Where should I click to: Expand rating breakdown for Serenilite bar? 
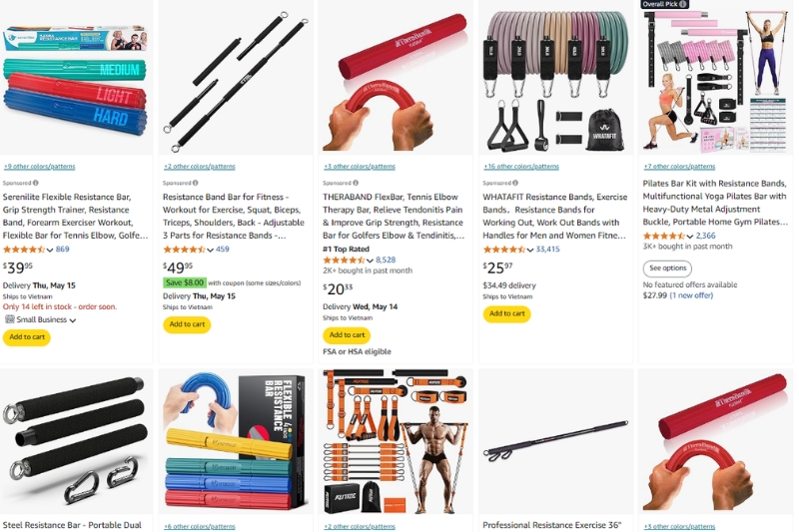49,250
